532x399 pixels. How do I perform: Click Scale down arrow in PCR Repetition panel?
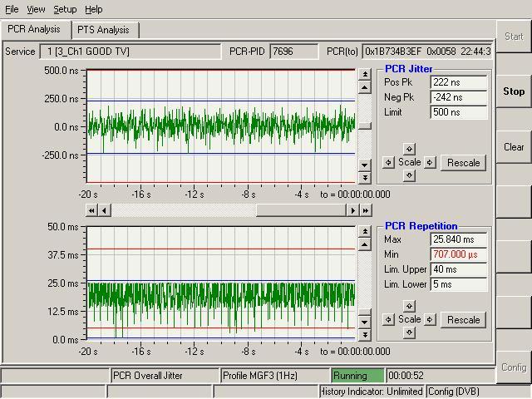408,332
